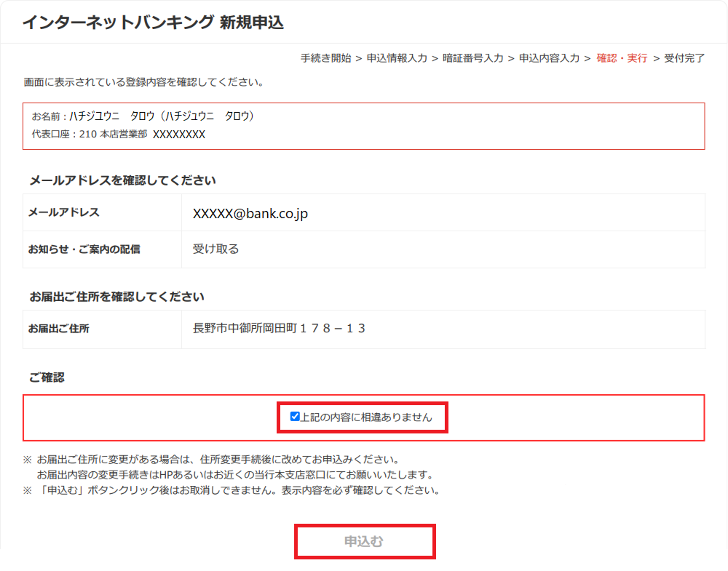Click the お知らせ・ご案内の配信 row label
The image size is (728, 571).
tap(84, 249)
